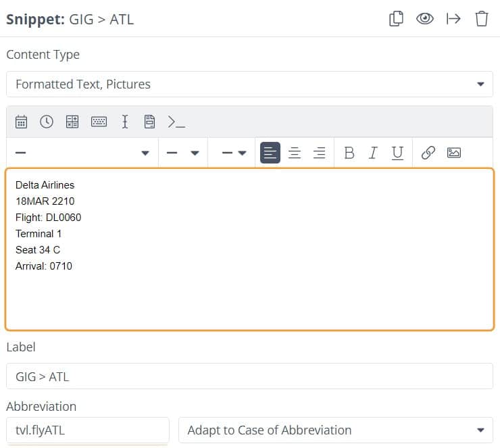This screenshot has height=448, width=500.
Task: Insert a date macro via calendar icon
Action: [22, 122]
